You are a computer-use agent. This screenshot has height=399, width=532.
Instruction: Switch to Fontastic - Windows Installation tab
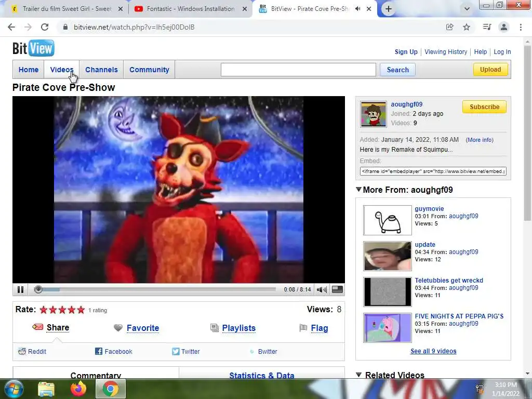click(190, 9)
